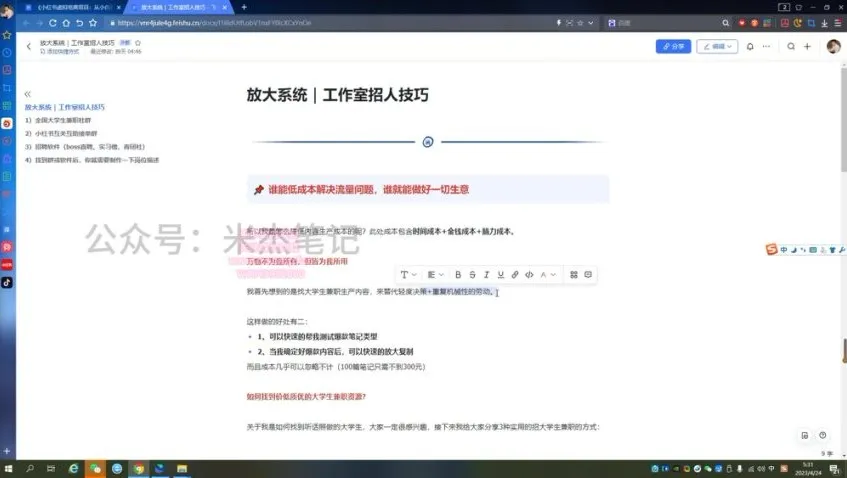The width and height of the screenshot is (847, 478).
Task: Insert a link on the selected text
Action: point(515,274)
